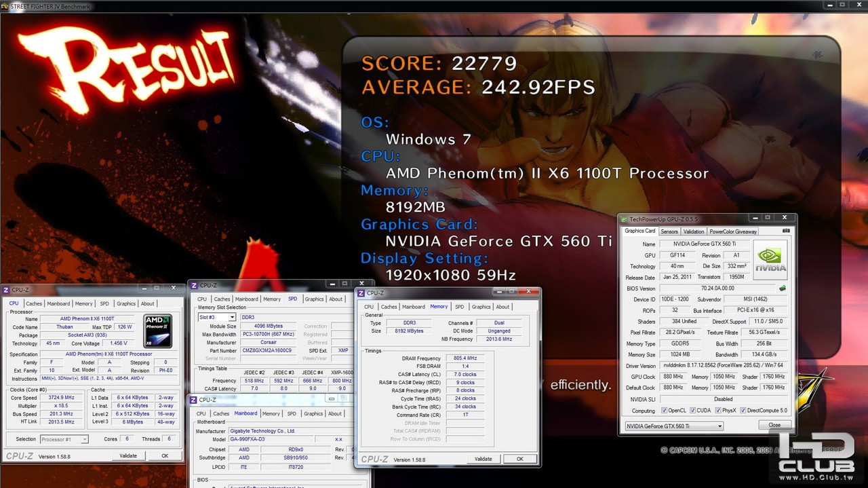Image resolution: width=868 pixels, height=488 pixels.
Task: Open the About tab in the CPU-Z window showing the CPU tab
Action: pos(148,304)
